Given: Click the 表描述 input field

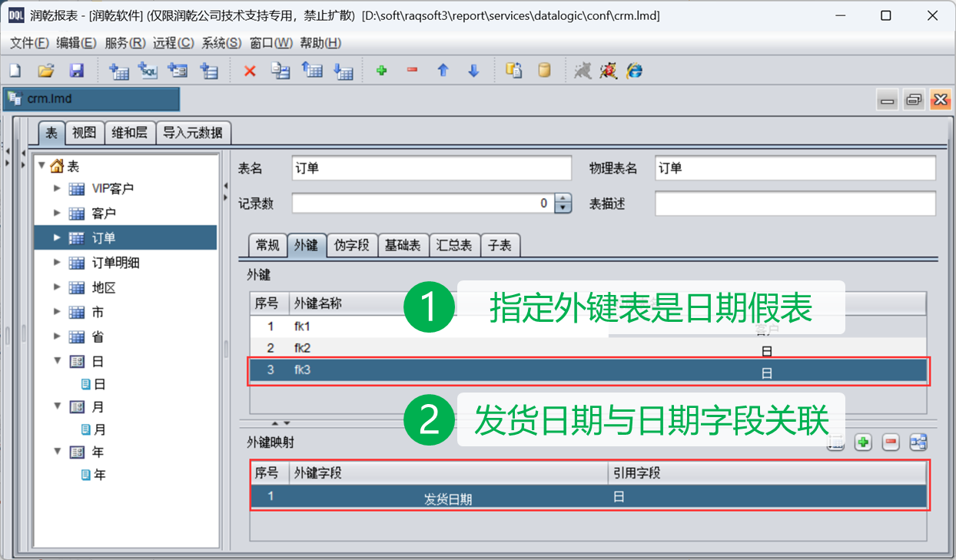Looking at the screenshot, I should [x=795, y=204].
